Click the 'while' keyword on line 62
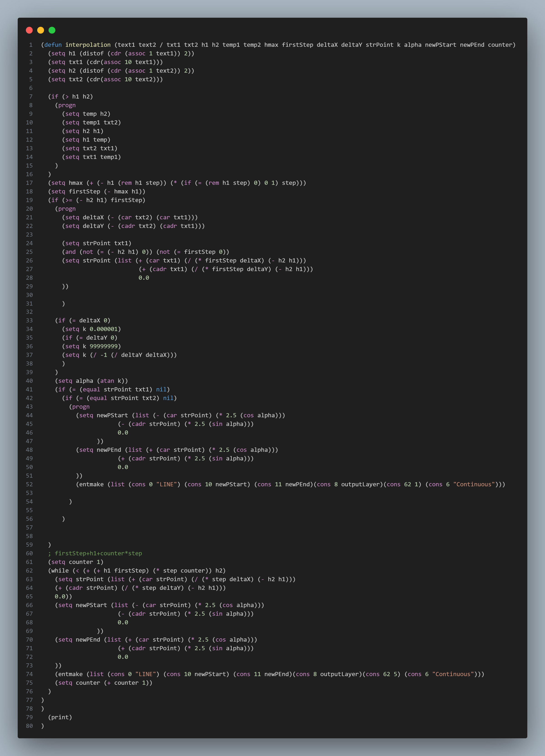 coord(60,571)
